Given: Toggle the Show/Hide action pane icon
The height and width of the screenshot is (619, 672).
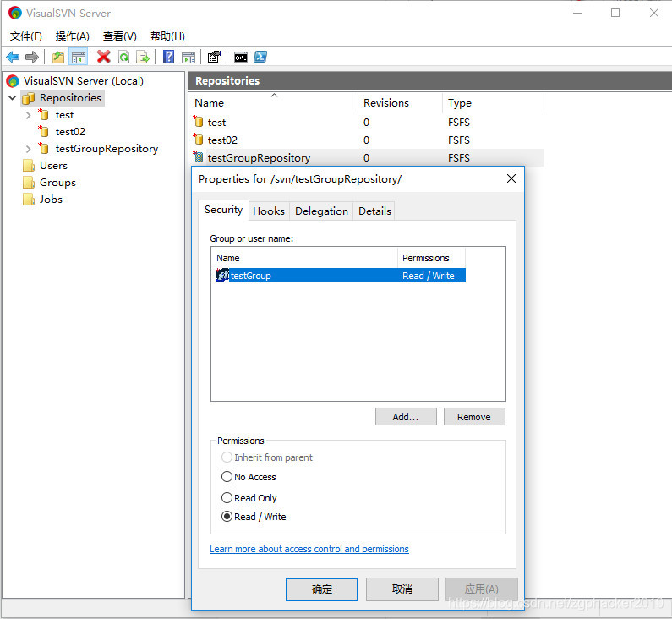Looking at the screenshot, I should point(188,57).
